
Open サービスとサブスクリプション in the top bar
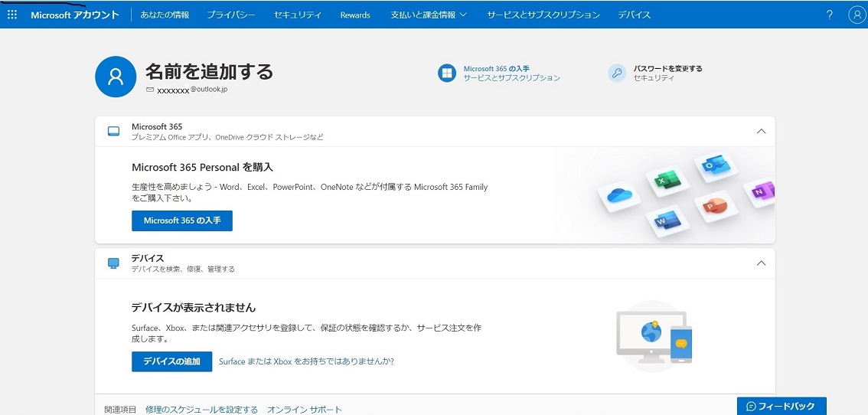pos(543,15)
